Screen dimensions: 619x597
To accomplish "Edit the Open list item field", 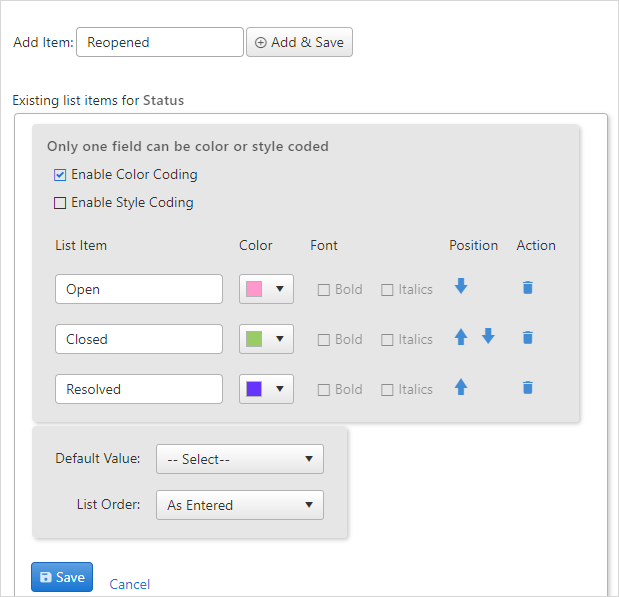I will [x=139, y=289].
